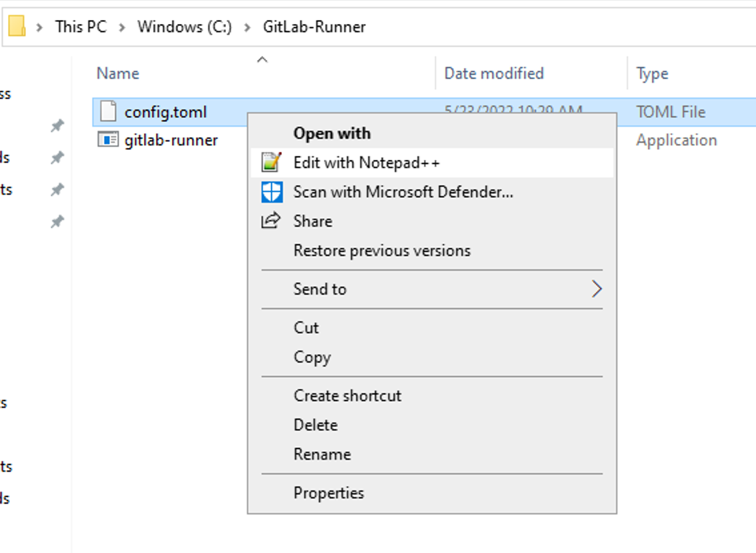
Task: Choose Copy from the context menu
Action: pos(311,357)
